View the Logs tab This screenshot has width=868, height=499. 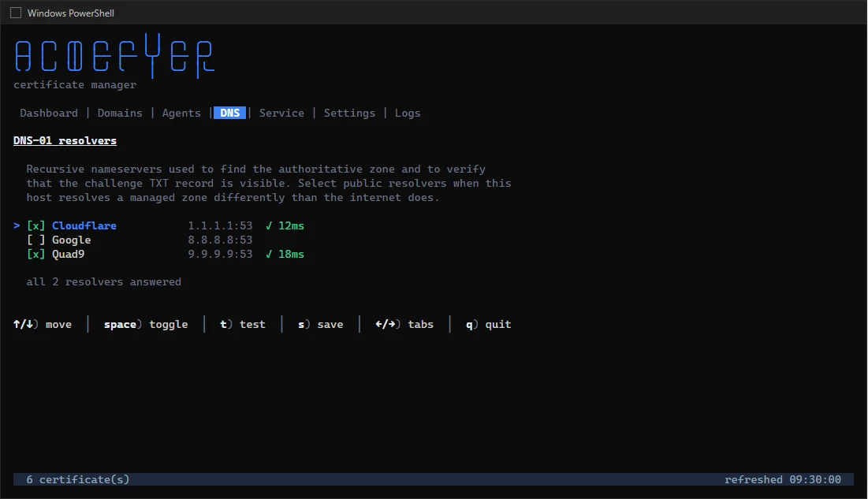pyautogui.click(x=408, y=113)
